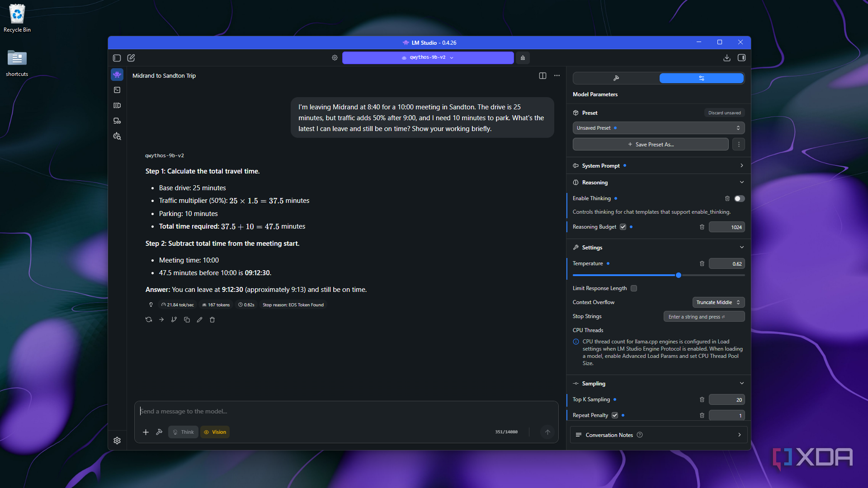Open the Truncate Middle context overflow dropdown

(x=718, y=302)
